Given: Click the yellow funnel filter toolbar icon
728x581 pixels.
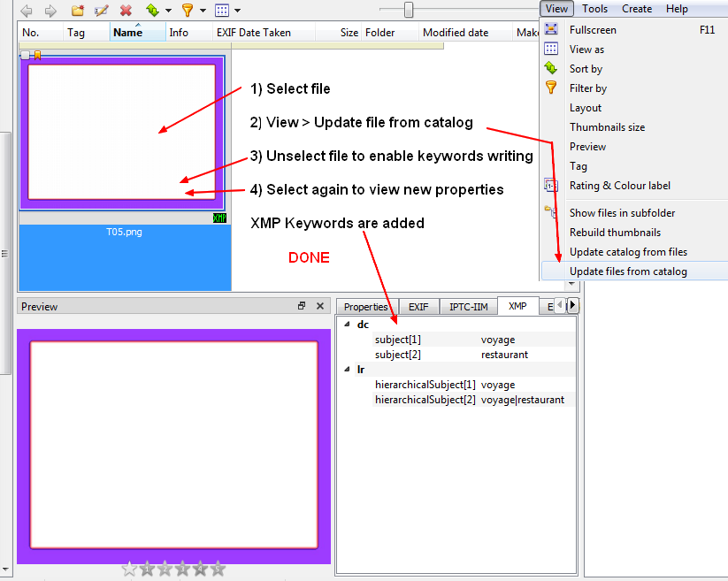Looking at the screenshot, I should [x=187, y=11].
